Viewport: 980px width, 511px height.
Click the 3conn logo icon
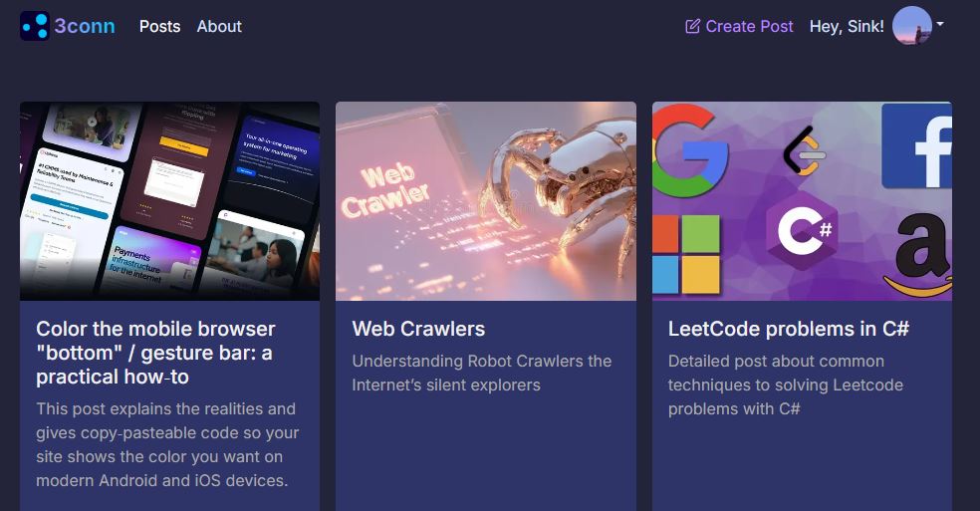pyautogui.click(x=35, y=26)
